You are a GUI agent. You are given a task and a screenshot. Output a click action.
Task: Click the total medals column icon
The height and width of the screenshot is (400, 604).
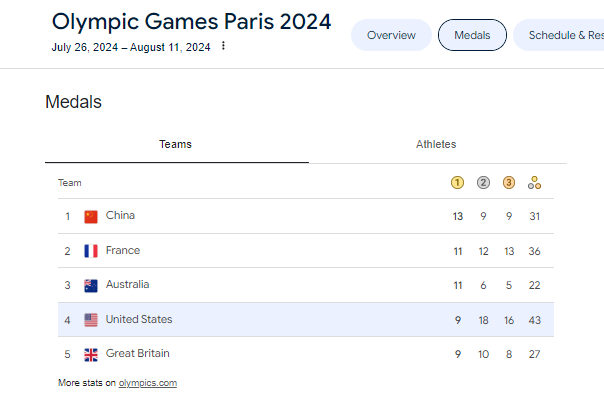coord(535,183)
